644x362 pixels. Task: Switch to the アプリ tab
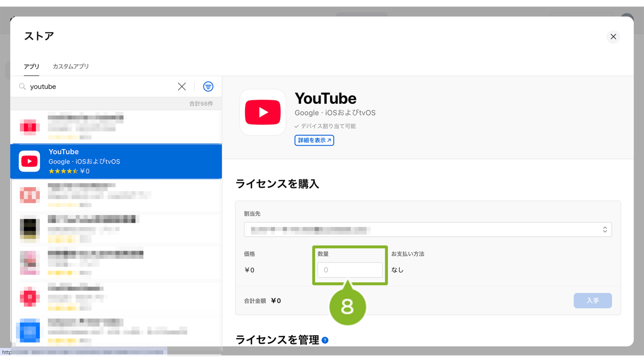tap(31, 67)
